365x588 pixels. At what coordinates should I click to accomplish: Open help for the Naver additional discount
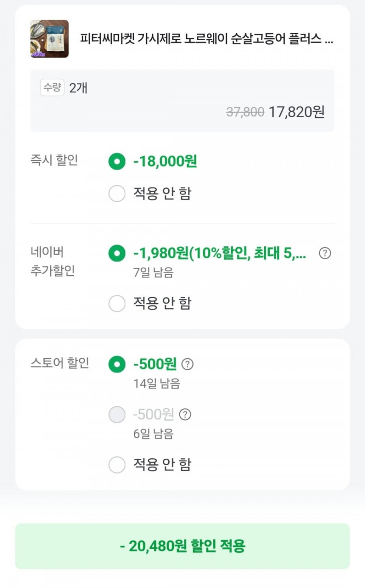coord(325,253)
